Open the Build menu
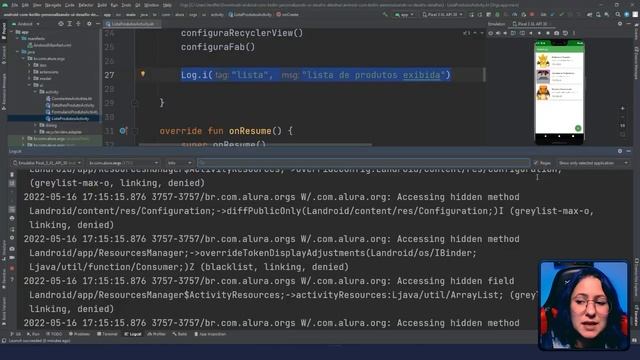This screenshot has width=640, height=360. pyautogui.click(x=102, y=5)
